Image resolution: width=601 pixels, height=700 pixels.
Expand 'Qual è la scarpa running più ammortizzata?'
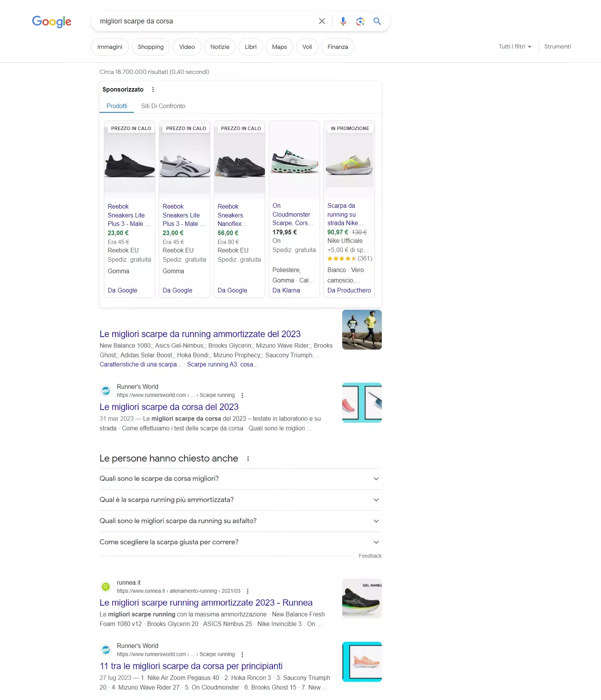click(x=240, y=500)
